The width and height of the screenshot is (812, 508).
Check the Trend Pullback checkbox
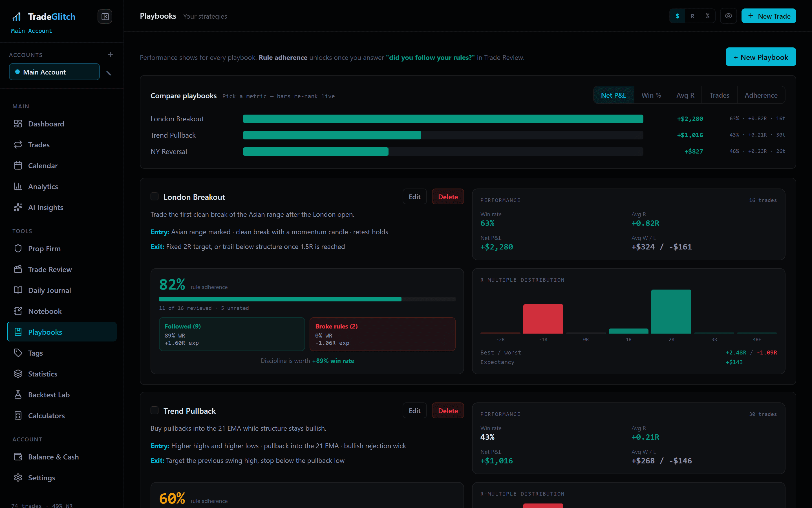(154, 410)
